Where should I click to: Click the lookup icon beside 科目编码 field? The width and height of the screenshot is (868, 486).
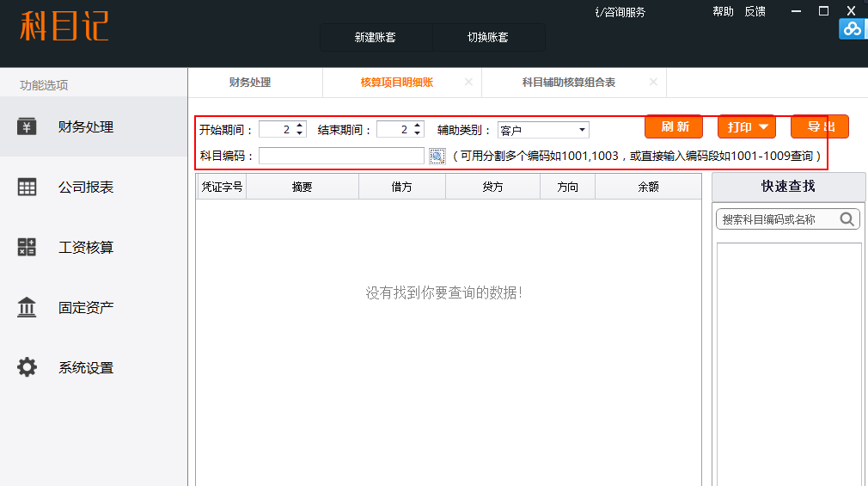(x=437, y=156)
